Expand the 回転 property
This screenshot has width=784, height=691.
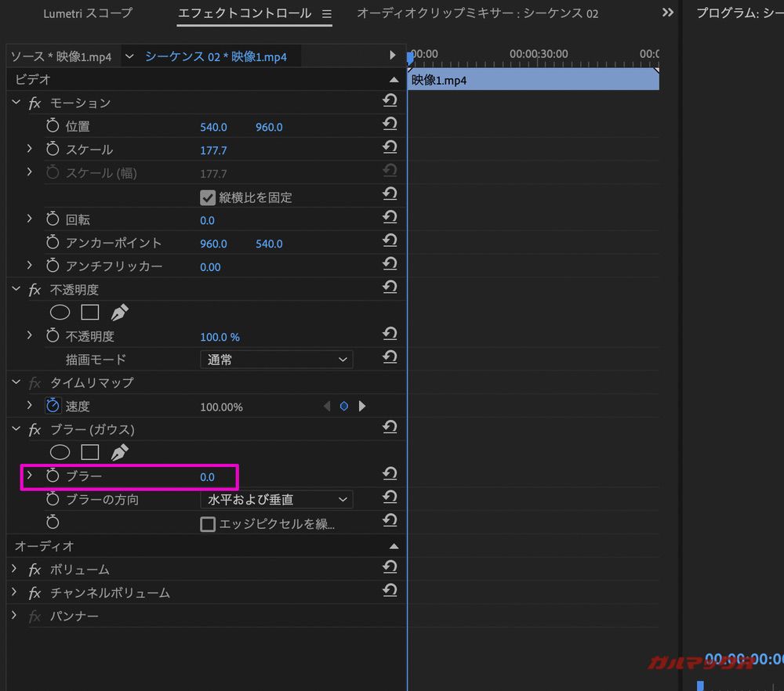29,220
